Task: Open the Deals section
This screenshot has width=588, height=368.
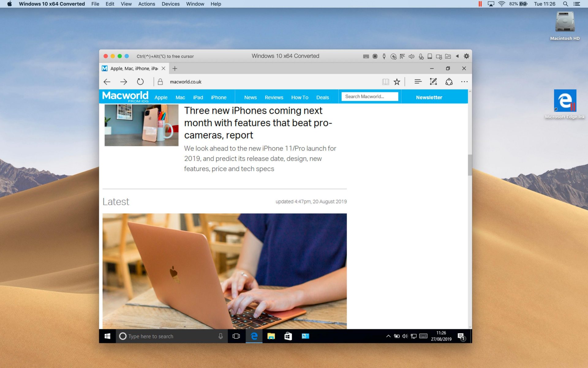Action: pyautogui.click(x=322, y=97)
